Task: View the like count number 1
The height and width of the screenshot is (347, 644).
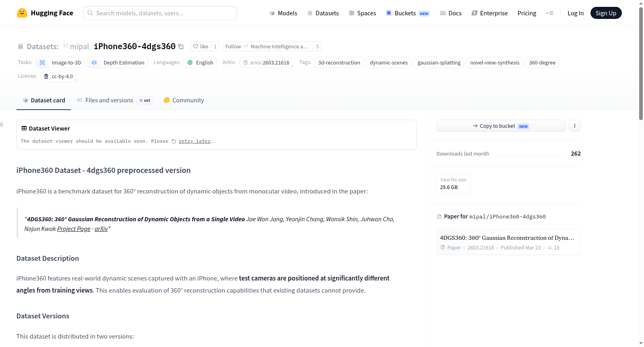Action: tap(215, 46)
